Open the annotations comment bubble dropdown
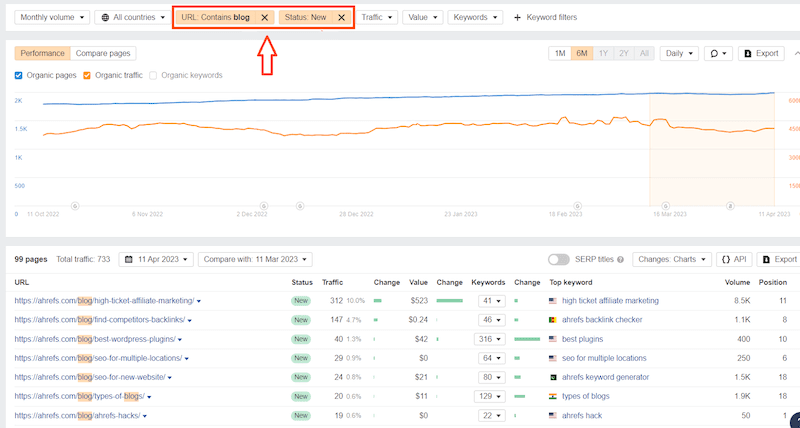This screenshot has width=800, height=428. pyautogui.click(x=718, y=54)
